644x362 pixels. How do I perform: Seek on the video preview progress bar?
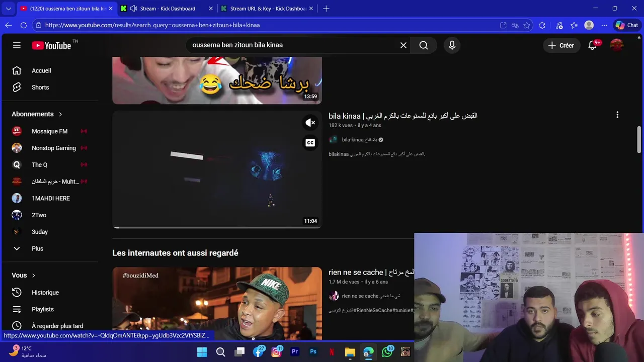[x=217, y=227]
